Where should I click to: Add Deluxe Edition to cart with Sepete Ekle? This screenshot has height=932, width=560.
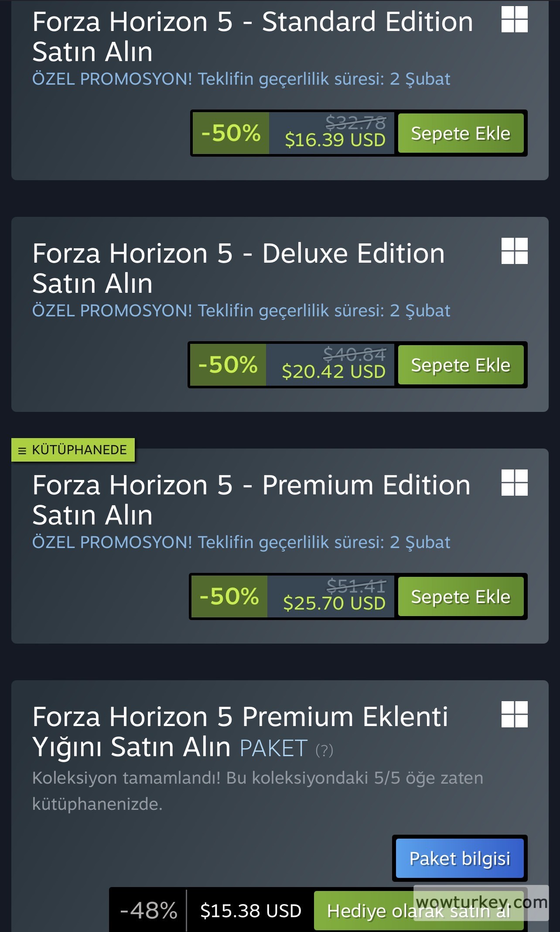pos(461,365)
